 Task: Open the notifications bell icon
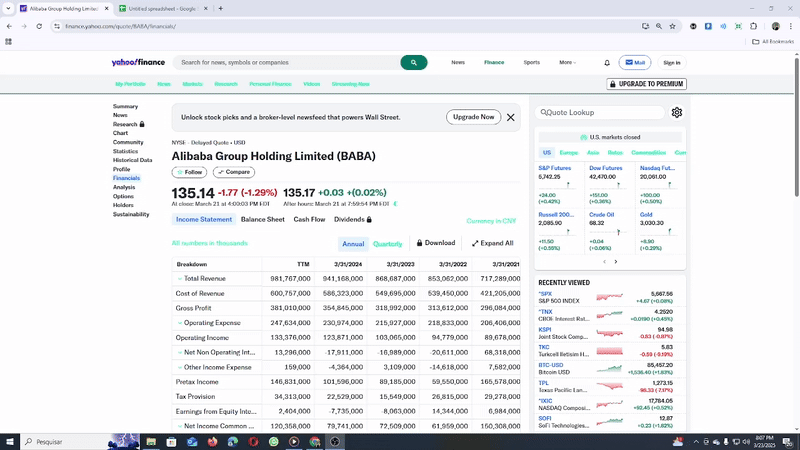pyautogui.click(x=607, y=63)
